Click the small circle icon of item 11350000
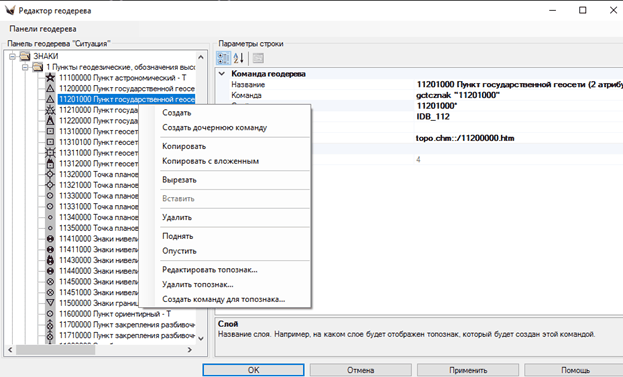Viewport: 623px width, 377px height. point(50,228)
